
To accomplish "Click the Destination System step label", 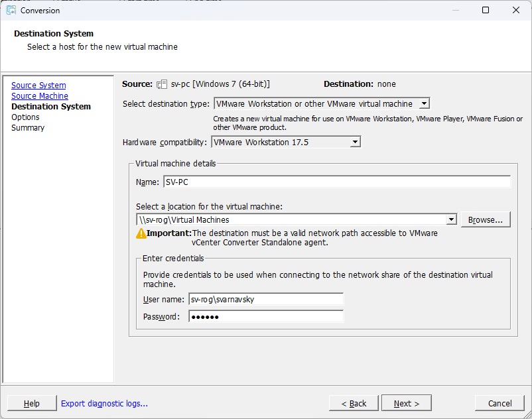I will coord(51,107).
